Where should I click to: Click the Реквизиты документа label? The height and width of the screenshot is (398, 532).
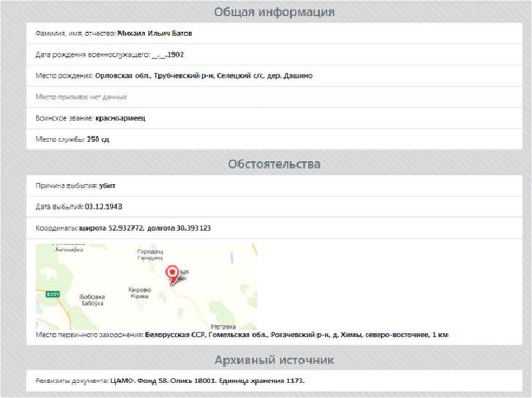(72, 381)
